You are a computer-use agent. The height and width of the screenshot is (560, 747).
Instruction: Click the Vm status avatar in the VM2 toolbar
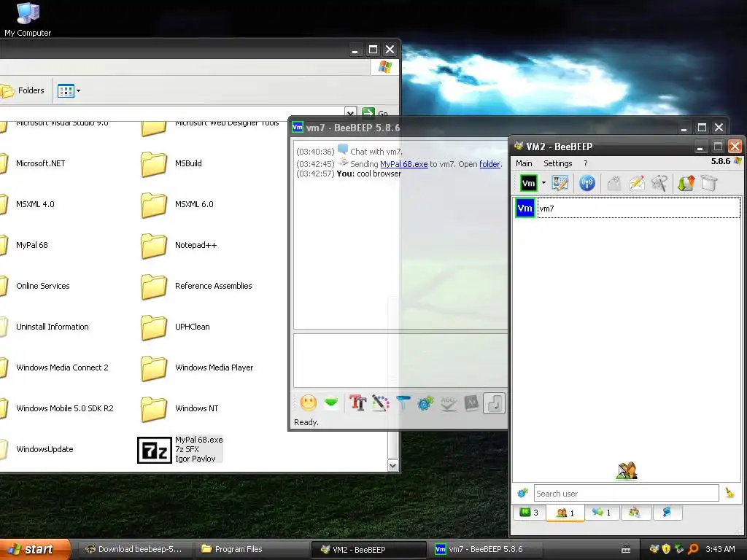coord(528,183)
